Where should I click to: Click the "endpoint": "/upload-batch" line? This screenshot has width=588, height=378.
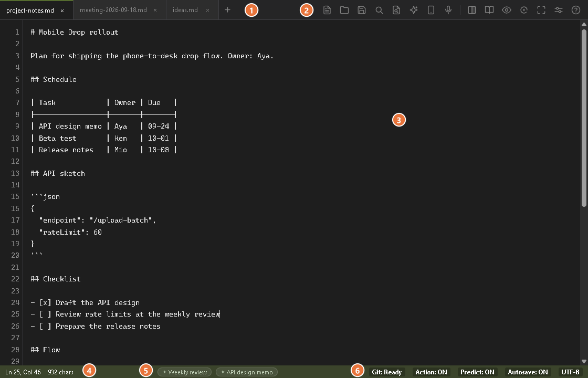pyautogui.click(x=98, y=220)
